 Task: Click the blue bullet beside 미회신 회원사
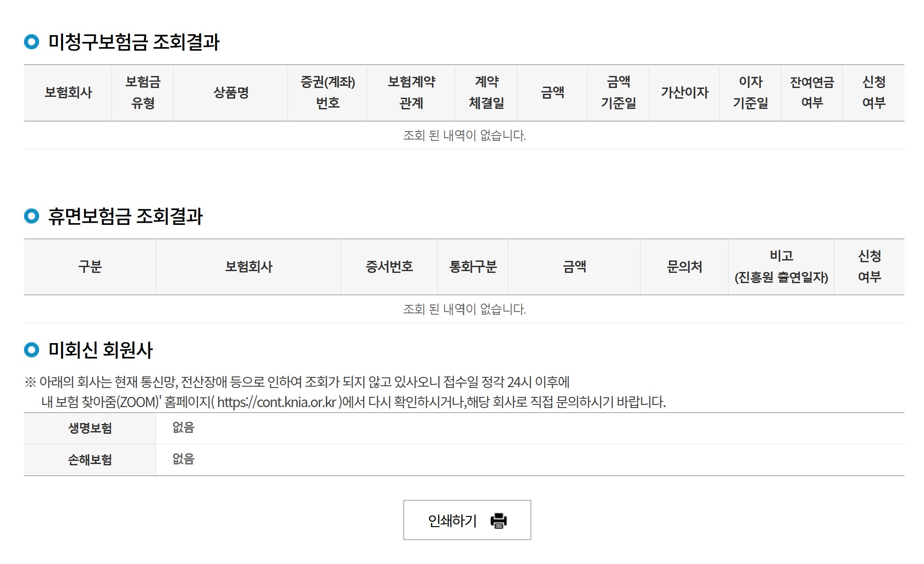pos(32,350)
